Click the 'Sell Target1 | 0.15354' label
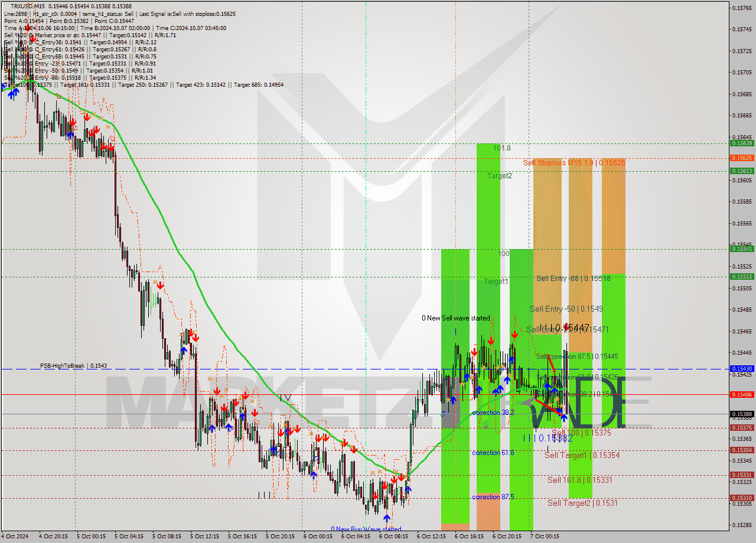 click(582, 455)
